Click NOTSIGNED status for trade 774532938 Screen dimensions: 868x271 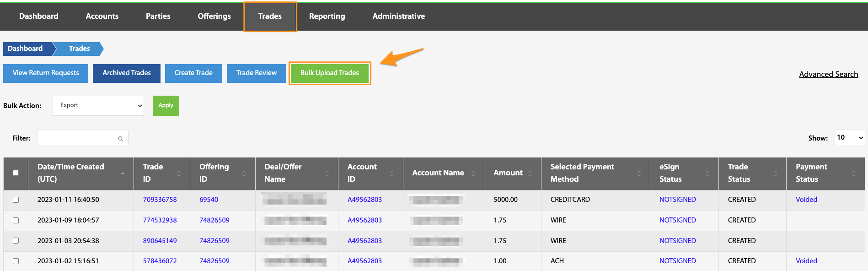(x=678, y=220)
